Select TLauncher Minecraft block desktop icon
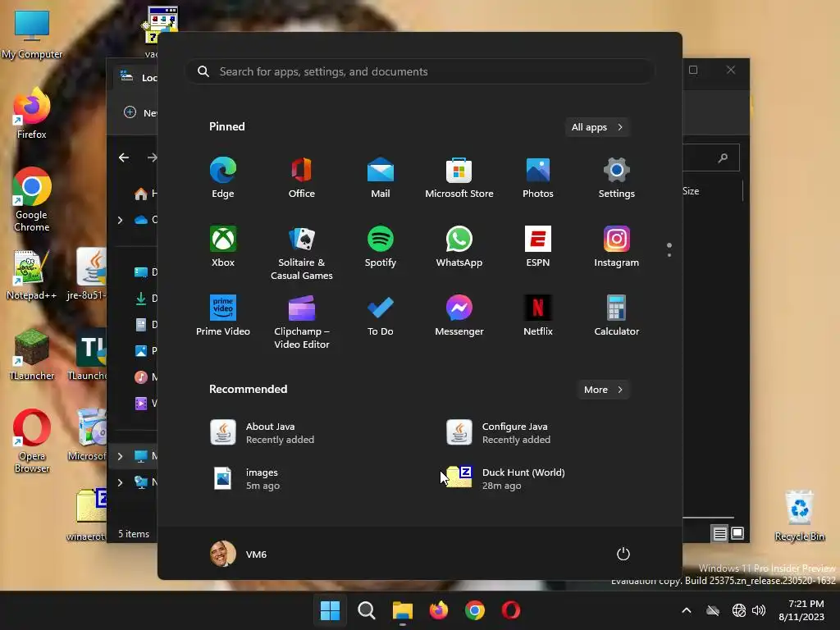840x630 pixels. click(32, 354)
